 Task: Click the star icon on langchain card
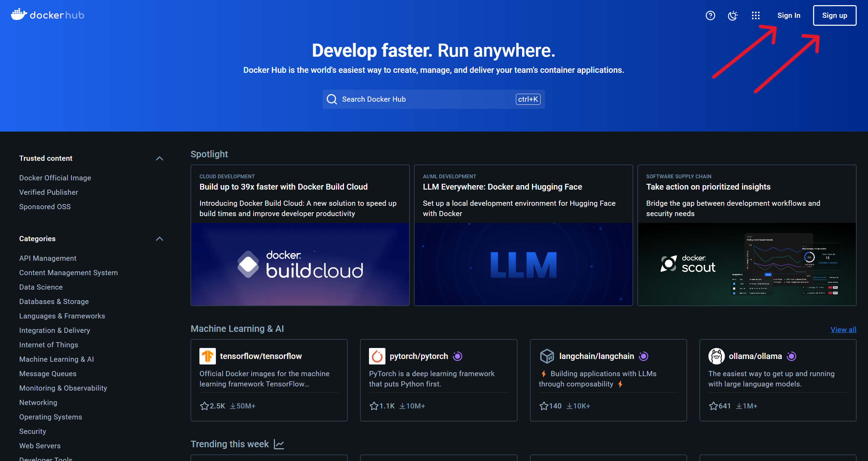[x=544, y=406]
